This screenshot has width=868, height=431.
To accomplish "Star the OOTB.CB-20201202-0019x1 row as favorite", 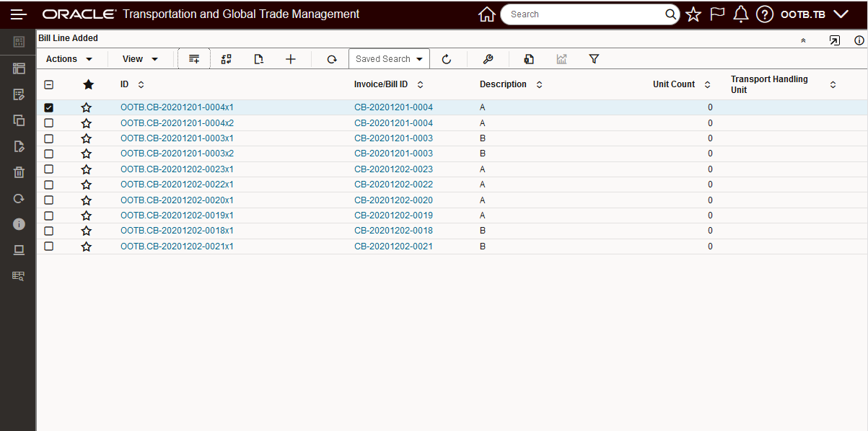I will click(x=87, y=215).
